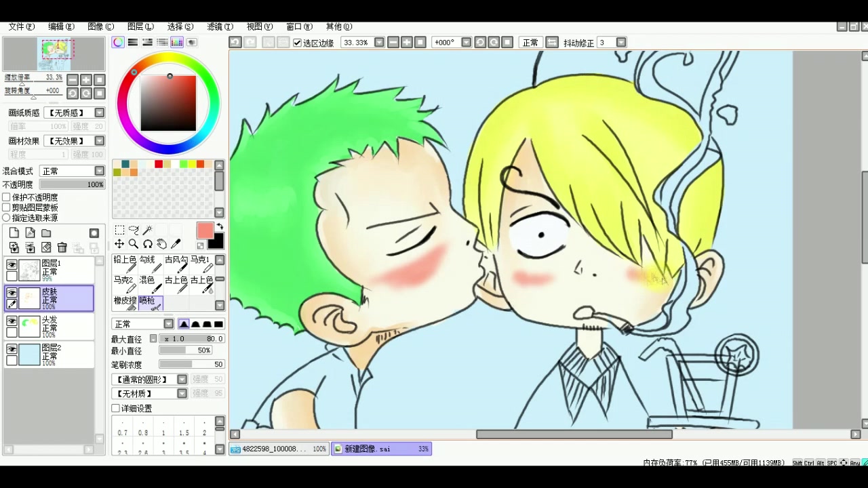Image resolution: width=868 pixels, height=488 pixels.
Task: Open the zoom percentage 33.33% dropdown
Action: 379,43
